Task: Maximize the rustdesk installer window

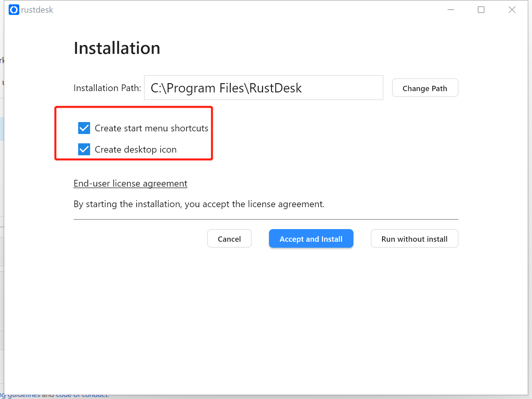Action: (x=481, y=10)
